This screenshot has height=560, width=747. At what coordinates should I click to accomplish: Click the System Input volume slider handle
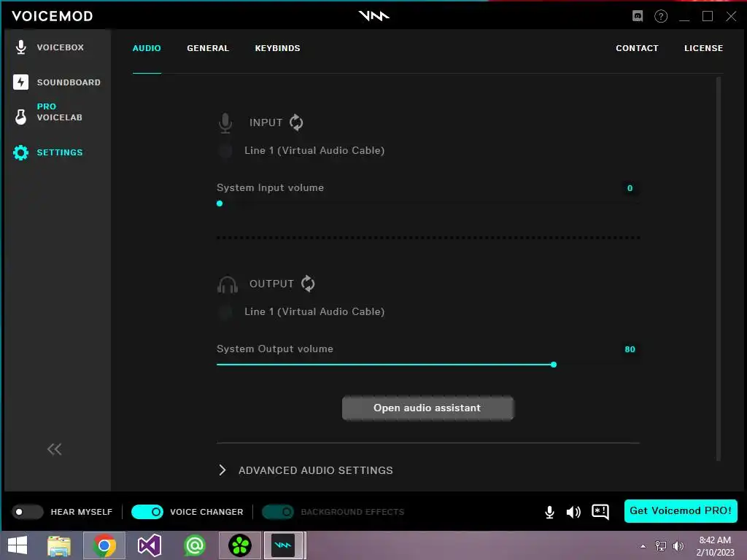click(220, 203)
